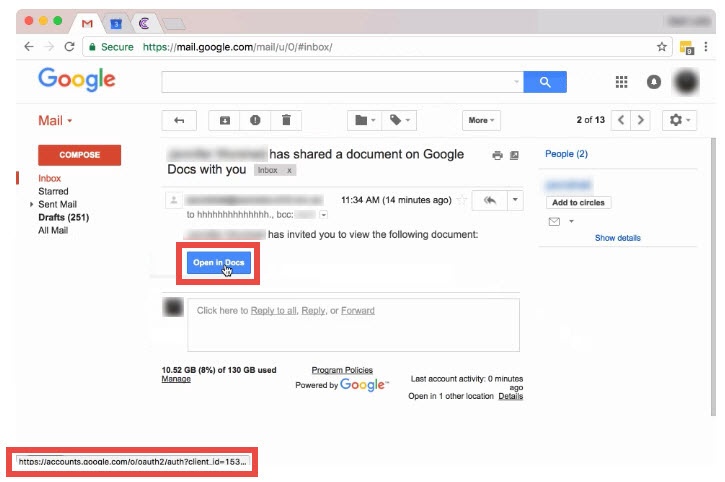
Task: Click the Add to circles button
Action: click(x=578, y=203)
